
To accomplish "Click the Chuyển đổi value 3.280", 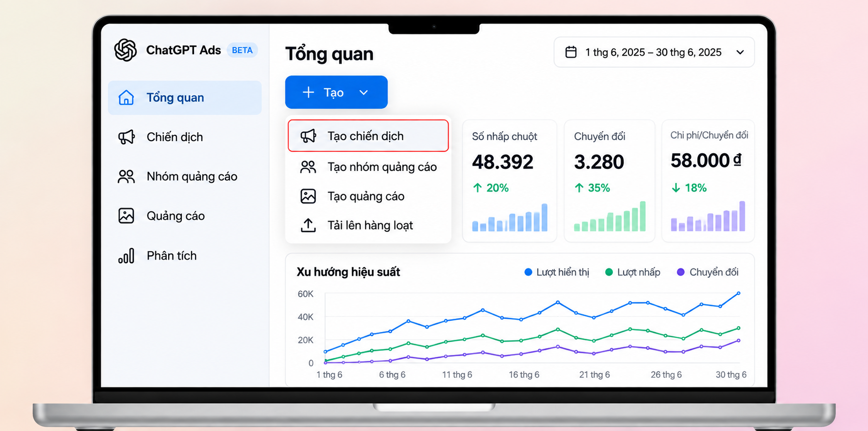I will (599, 162).
